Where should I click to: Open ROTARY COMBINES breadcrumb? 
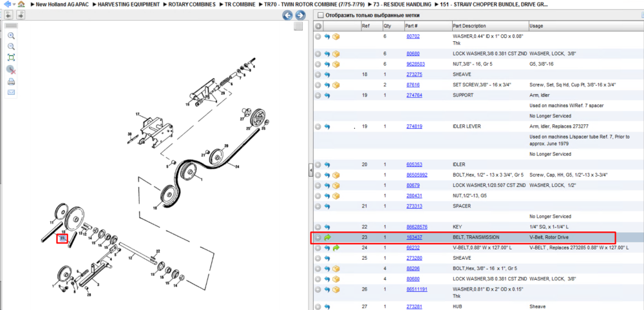(192, 5)
